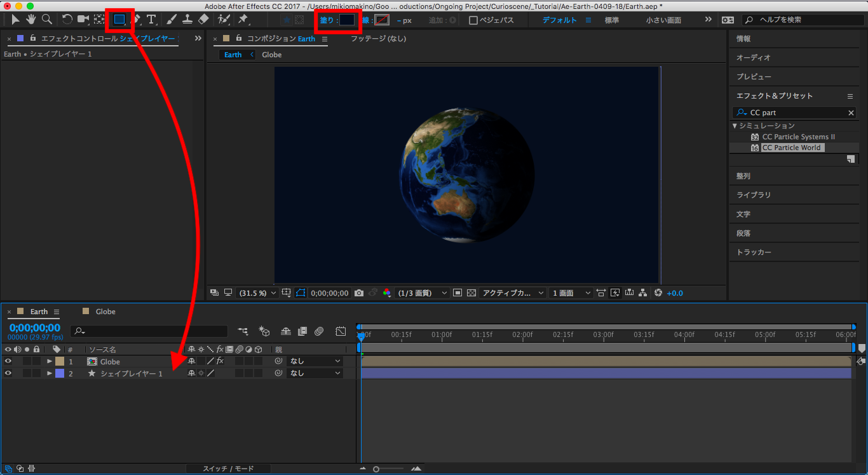Click the スイッチ / モード button
Screen dimensions: 868x475
tap(228, 469)
